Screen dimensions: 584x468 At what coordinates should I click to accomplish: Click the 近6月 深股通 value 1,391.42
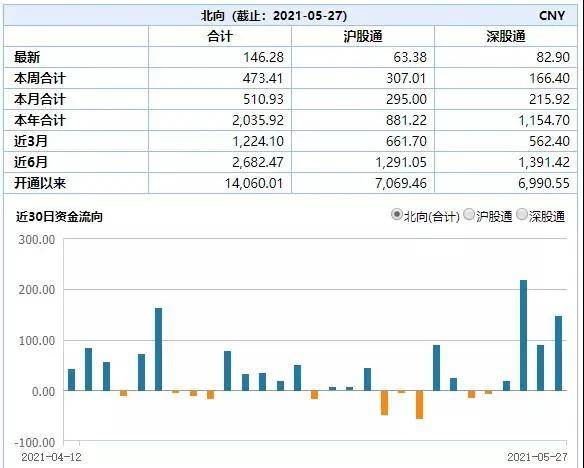coord(544,162)
